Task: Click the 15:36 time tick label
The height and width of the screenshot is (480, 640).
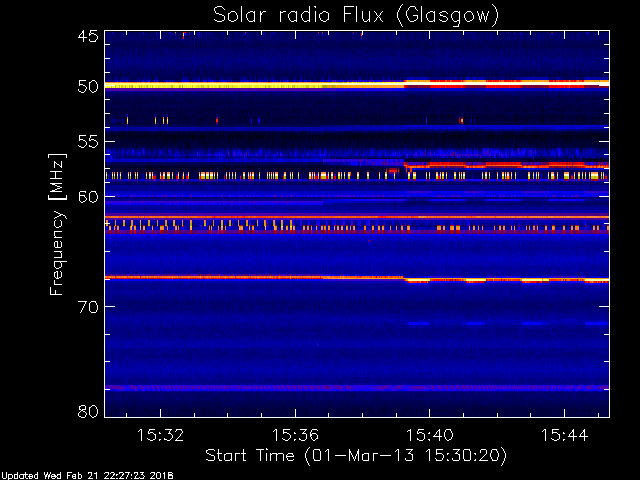Action: pyautogui.click(x=295, y=435)
